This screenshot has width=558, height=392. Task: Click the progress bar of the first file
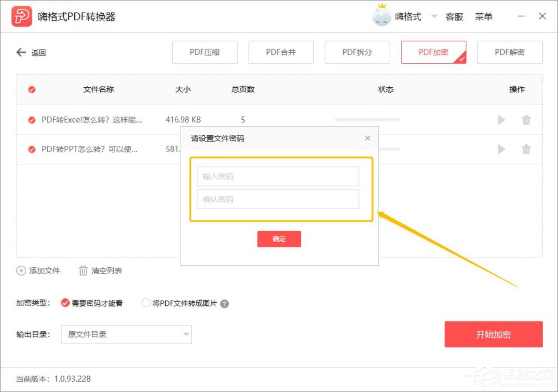[x=366, y=119]
